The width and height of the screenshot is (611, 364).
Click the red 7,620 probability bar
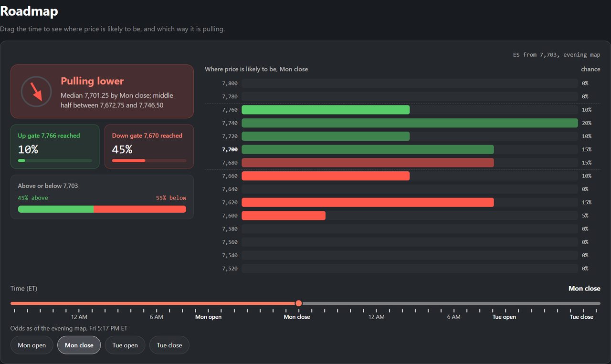(x=368, y=202)
